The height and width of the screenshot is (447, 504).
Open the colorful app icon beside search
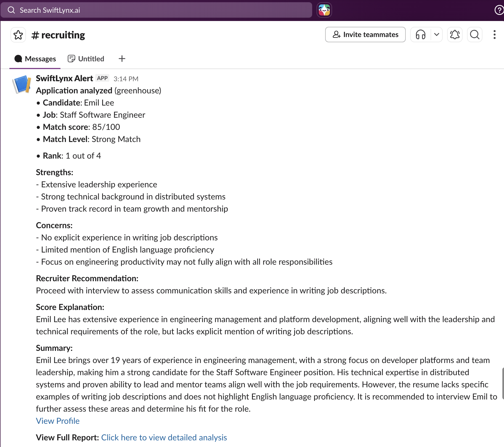(x=324, y=10)
